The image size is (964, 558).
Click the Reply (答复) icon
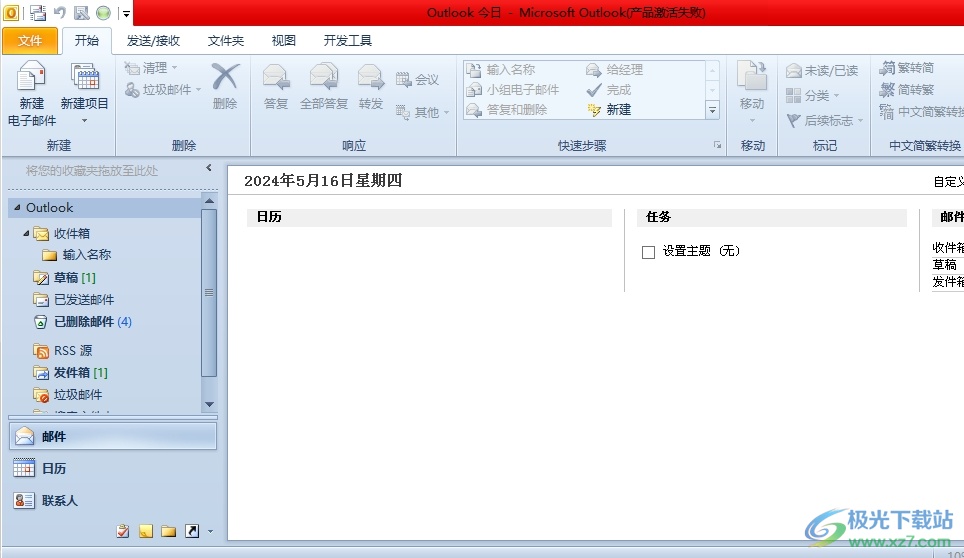[x=275, y=78]
